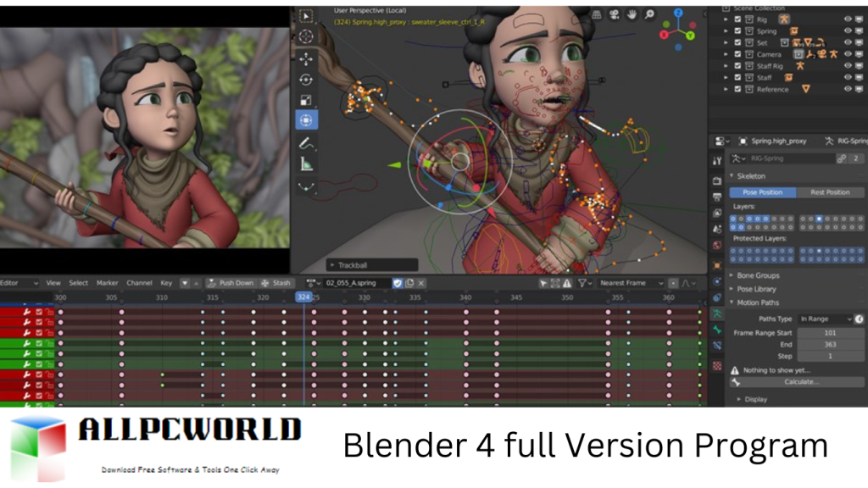Screen dimensions: 868x488
Task: Open the Armature data properties tab
Action: tap(717, 313)
